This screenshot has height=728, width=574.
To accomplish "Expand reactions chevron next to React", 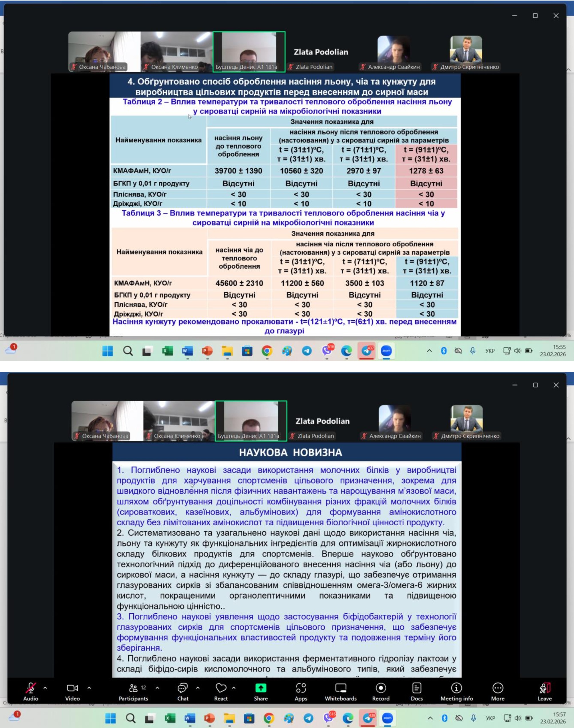I will point(234,688).
